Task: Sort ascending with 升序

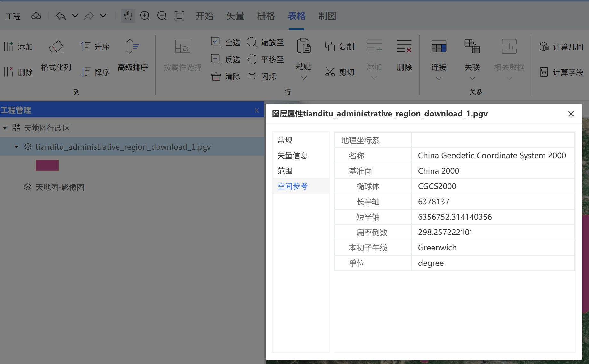Action: click(95, 47)
